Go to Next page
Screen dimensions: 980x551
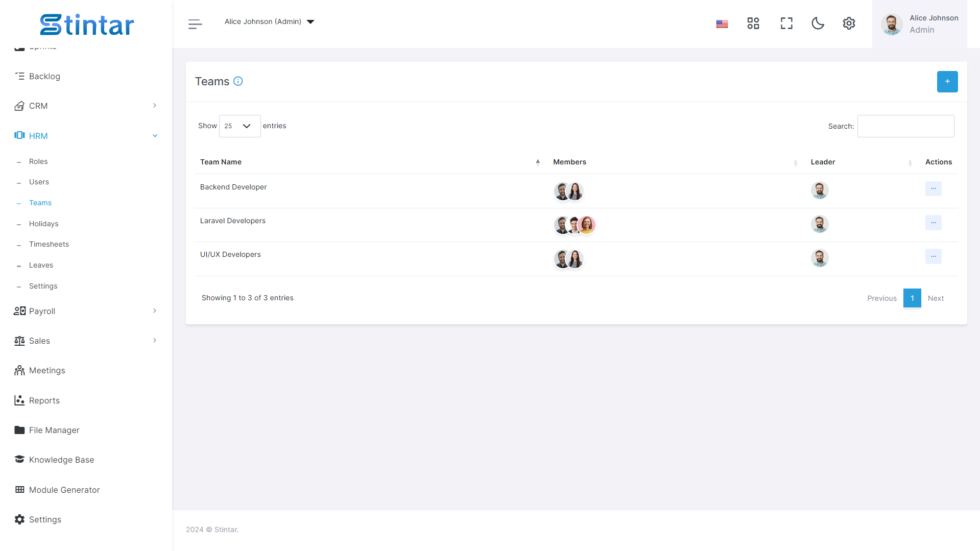pyautogui.click(x=936, y=298)
